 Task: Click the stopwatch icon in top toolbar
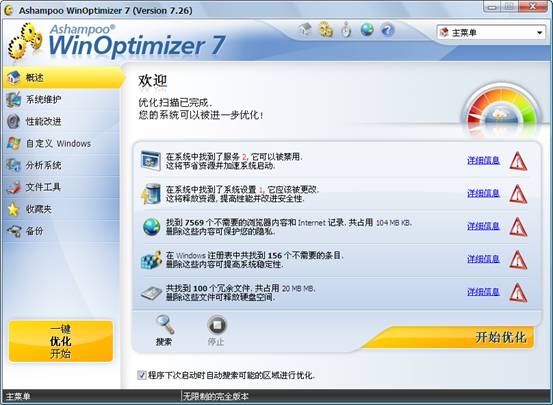pos(347,30)
